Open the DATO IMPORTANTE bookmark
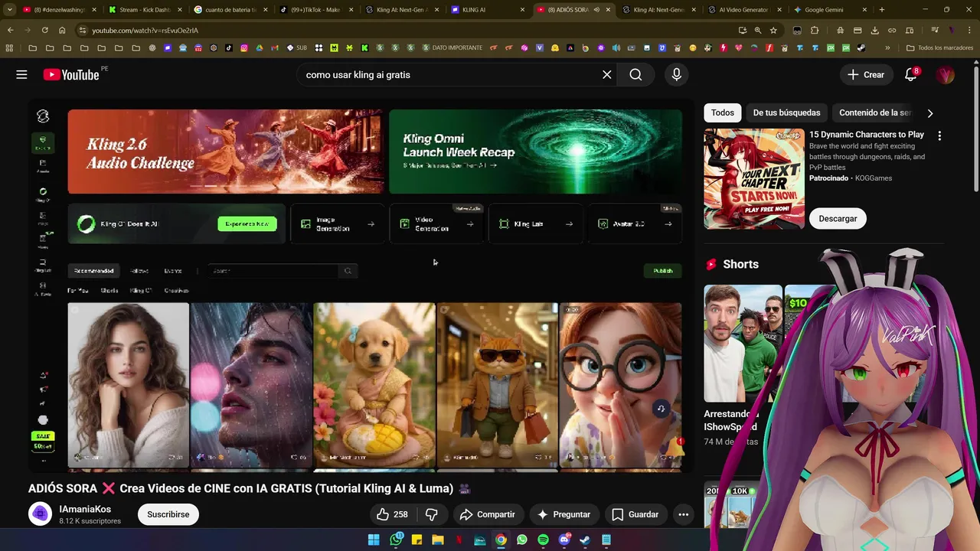This screenshot has width=980, height=551. (452, 47)
